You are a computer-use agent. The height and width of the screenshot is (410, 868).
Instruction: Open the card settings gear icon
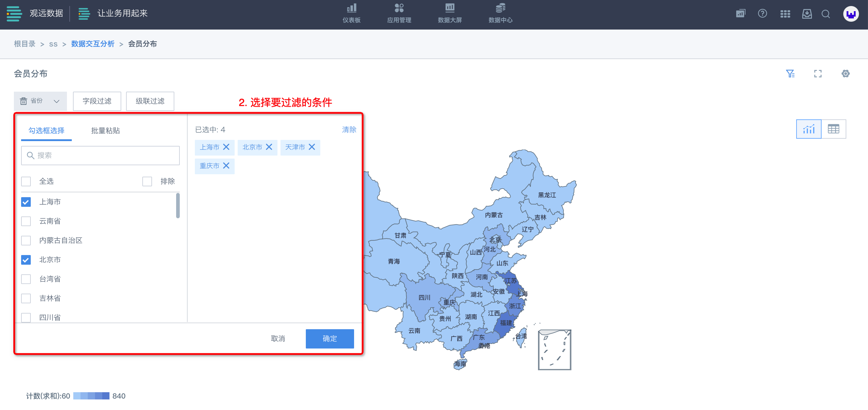click(845, 74)
